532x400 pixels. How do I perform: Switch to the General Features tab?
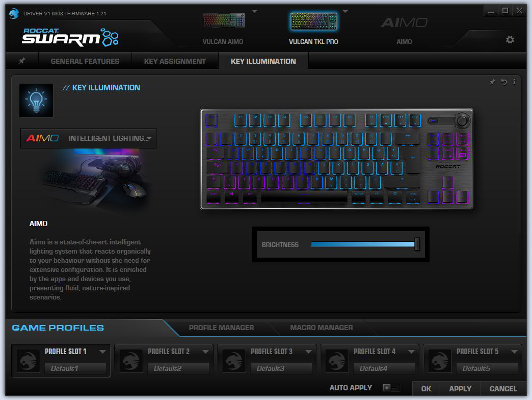point(85,61)
